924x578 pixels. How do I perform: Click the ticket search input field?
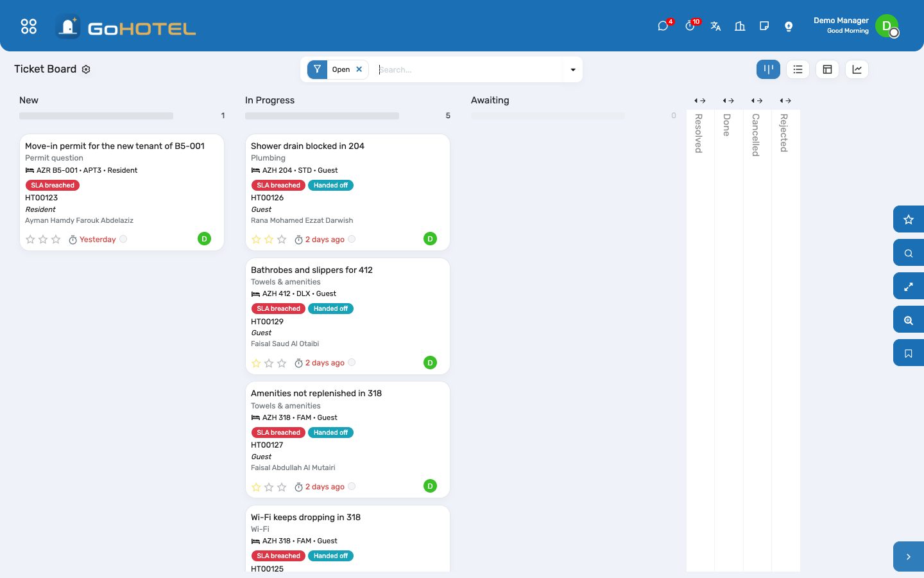[x=468, y=69]
